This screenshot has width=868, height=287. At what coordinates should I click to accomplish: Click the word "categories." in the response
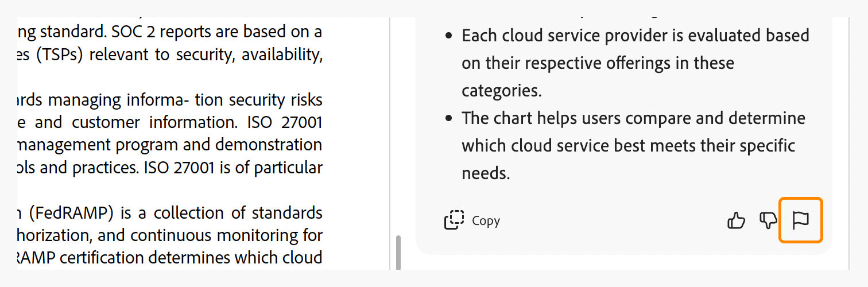(x=501, y=90)
